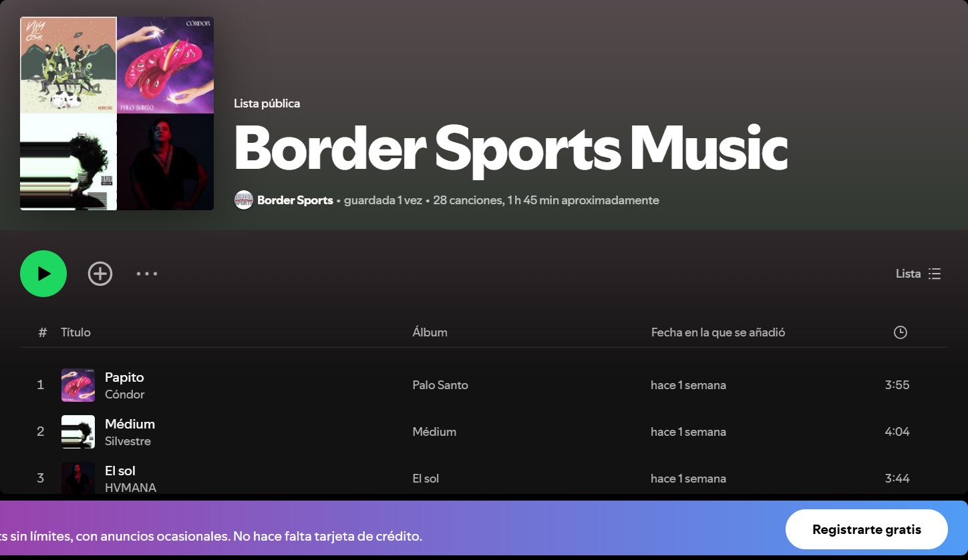
Task: Click the 4:04 duration of Médium
Action: [897, 432]
